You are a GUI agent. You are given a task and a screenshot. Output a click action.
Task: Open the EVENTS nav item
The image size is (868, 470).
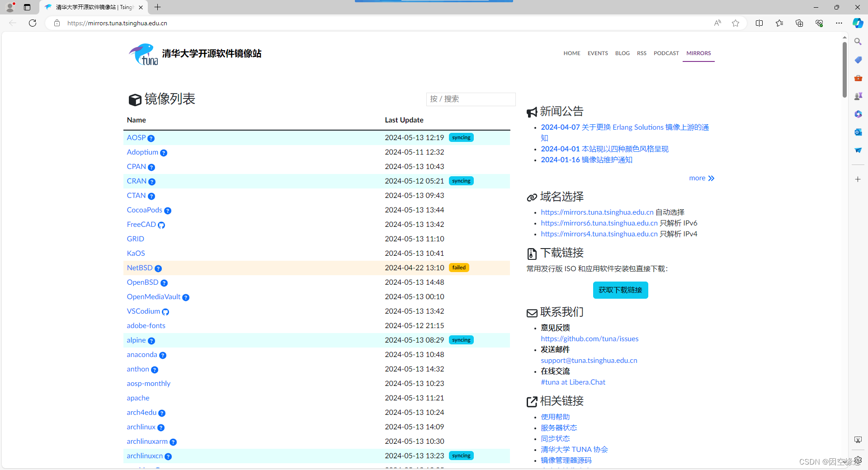click(598, 53)
